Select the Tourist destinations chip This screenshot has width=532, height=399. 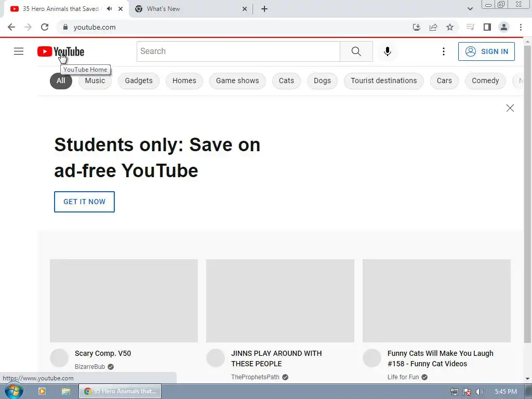click(x=384, y=81)
